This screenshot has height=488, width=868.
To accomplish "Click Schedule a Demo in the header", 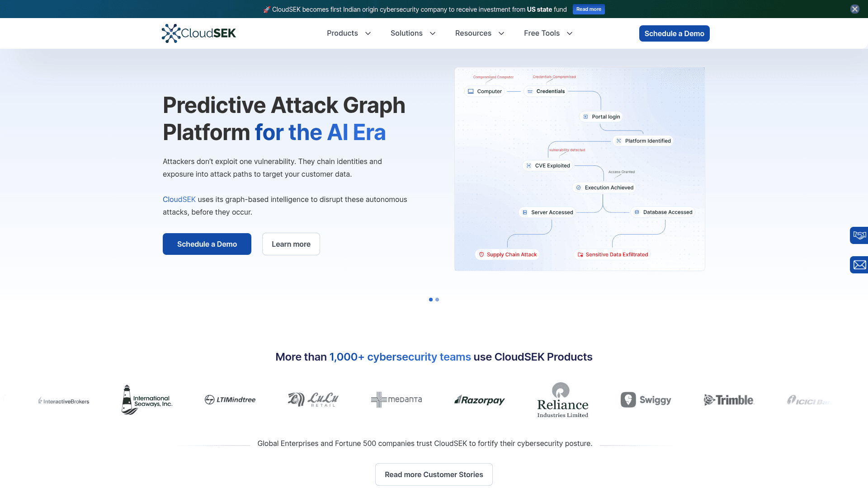I will pyautogui.click(x=674, y=33).
